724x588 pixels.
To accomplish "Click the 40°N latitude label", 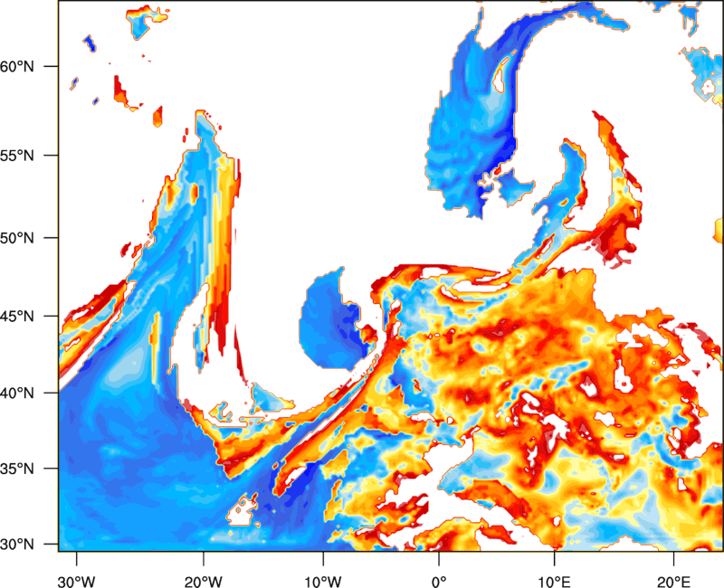I will (x=16, y=394).
